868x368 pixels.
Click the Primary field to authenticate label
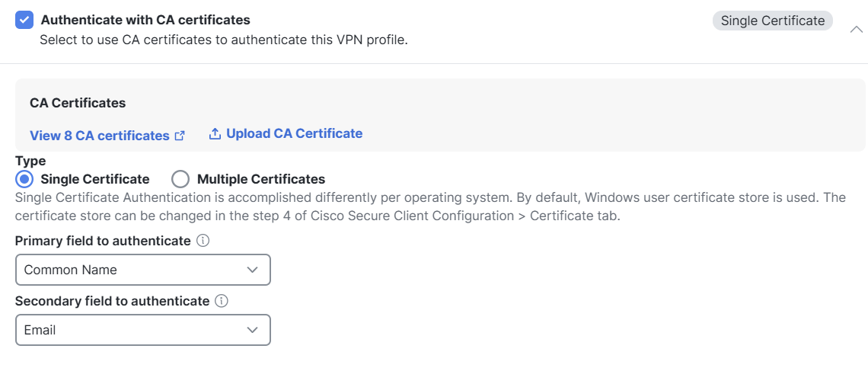[103, 241]
